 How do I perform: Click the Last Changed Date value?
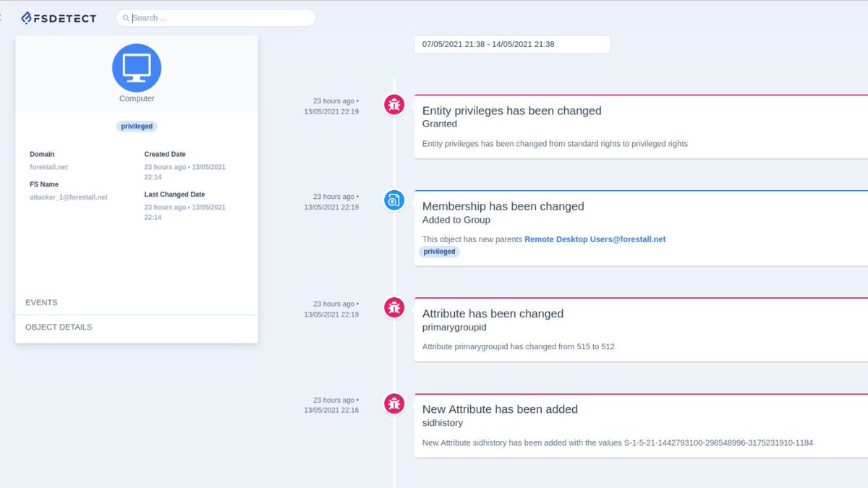[184, 212]
